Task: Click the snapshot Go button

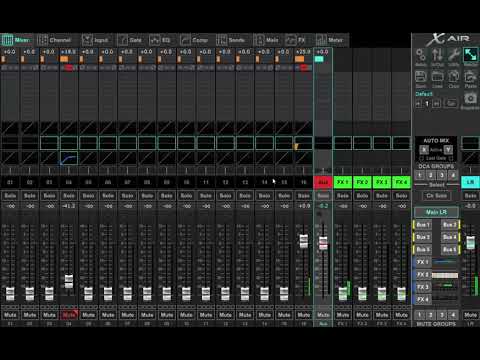Action: (x=451, y=104)
